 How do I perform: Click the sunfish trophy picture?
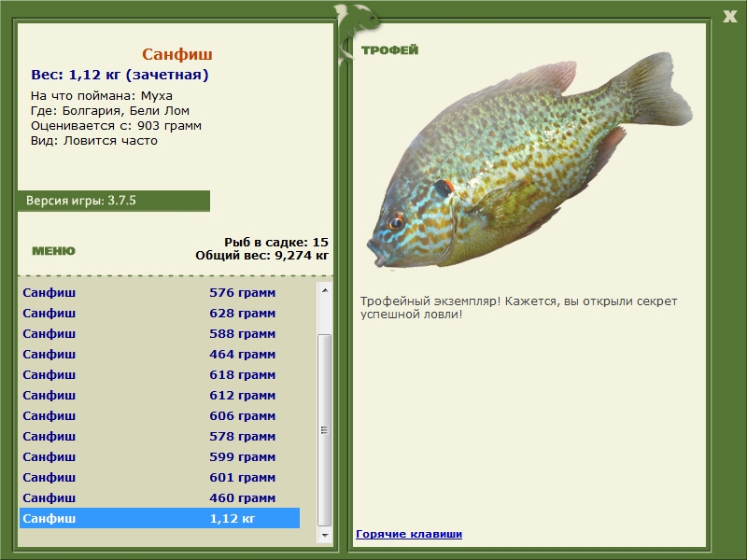coord(529,160)
